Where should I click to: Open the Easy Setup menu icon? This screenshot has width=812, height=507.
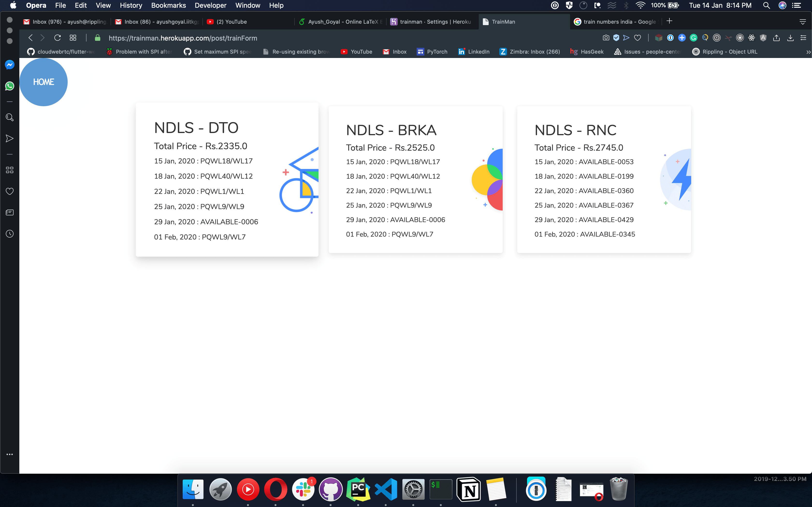click(x=803, y=38)
